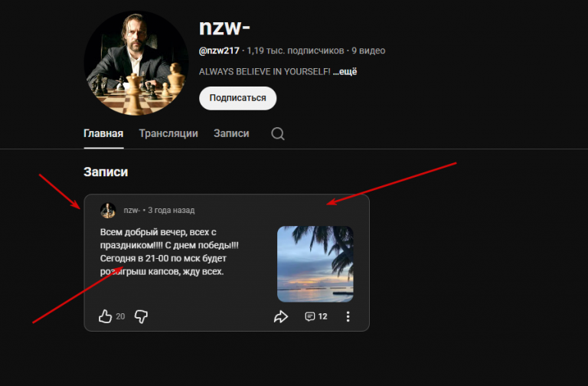Click the Подписаться button

[x=238, y=98]
